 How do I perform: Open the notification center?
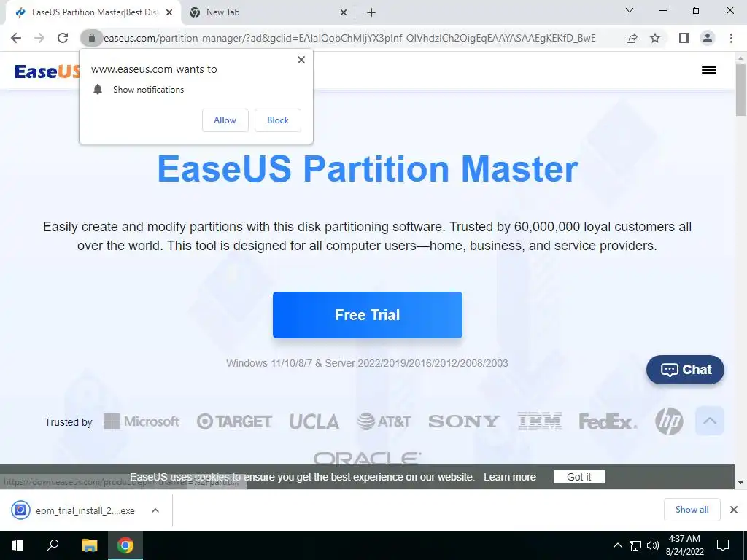pos(723,545)
